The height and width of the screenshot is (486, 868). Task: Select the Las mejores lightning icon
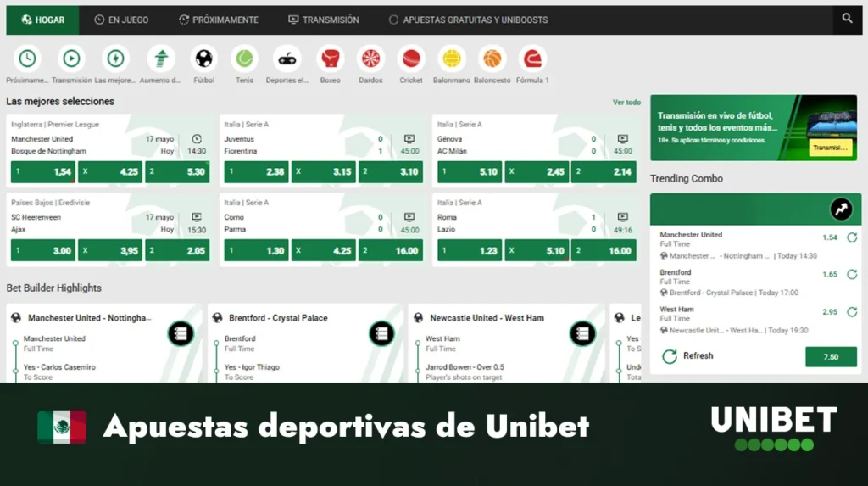(x=115, y=59)
